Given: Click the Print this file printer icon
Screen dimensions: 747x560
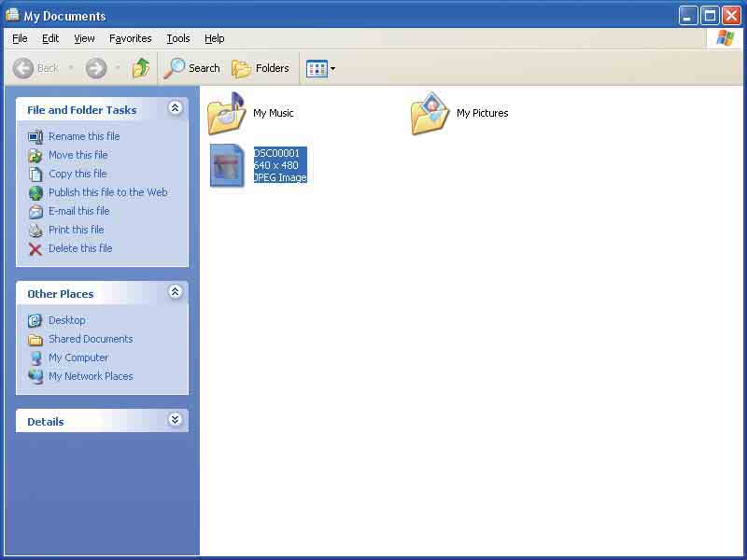Looking at the screenshot, I should coord(35,231).
